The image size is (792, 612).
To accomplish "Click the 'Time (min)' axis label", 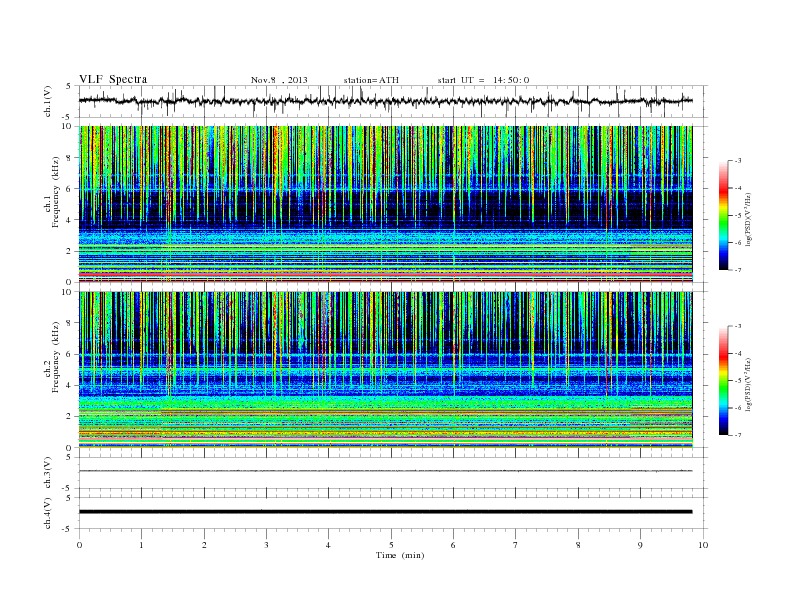I will (x=400, y=555).
